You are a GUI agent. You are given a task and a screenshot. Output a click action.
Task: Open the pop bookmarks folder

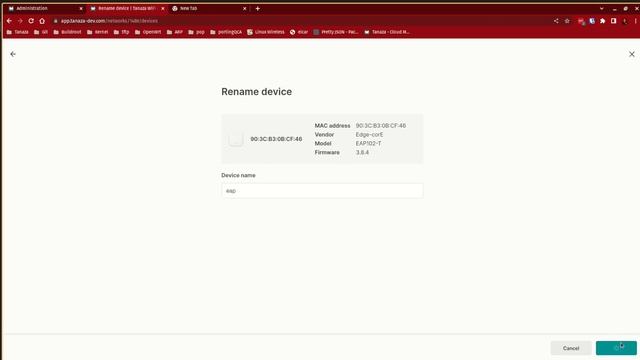(196, 32)
